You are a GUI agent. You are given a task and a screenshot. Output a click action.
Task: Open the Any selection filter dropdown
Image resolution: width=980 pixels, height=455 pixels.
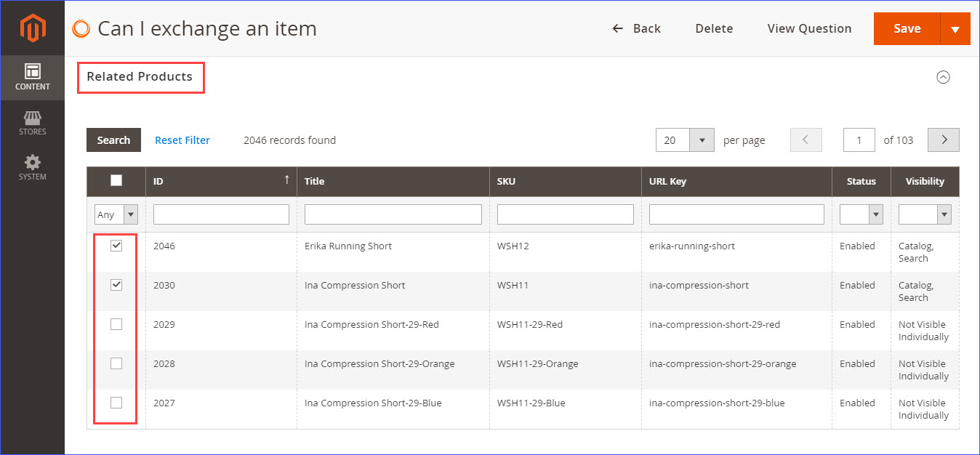click(x=116, y=214)
